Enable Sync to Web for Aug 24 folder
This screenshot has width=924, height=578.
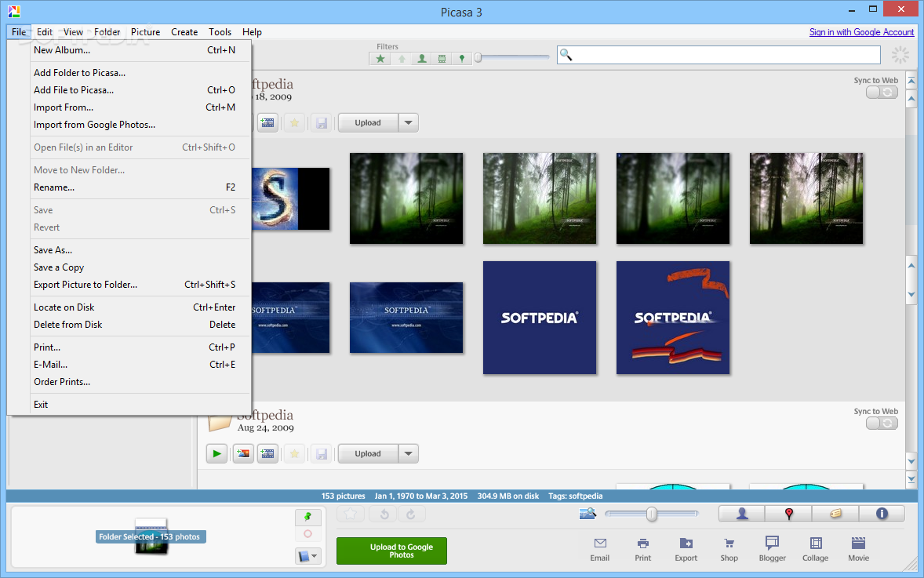pyautogui.click(x=882, y=424)
